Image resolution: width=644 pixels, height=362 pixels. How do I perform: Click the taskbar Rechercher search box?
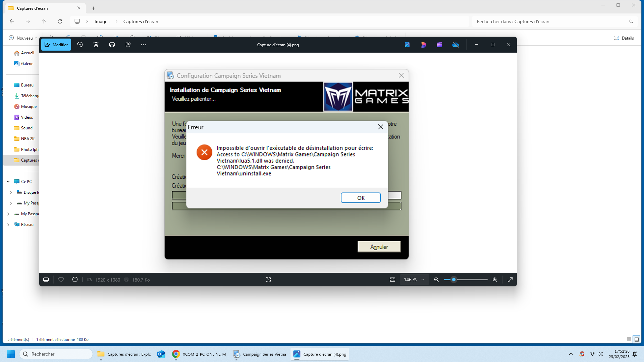coord(56,354)
